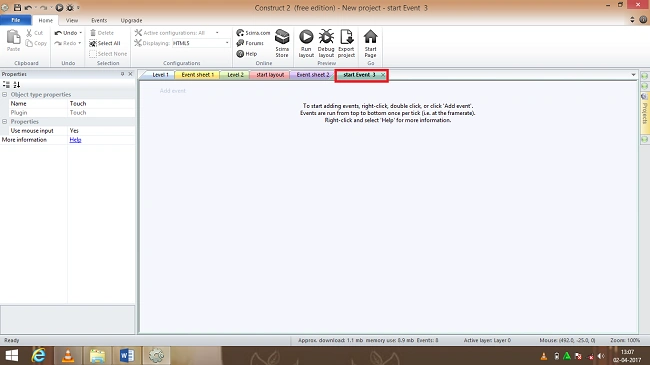Open the Scirra.com online link
The height and width of the screenshot is (365, 650).
coord(253,33)
